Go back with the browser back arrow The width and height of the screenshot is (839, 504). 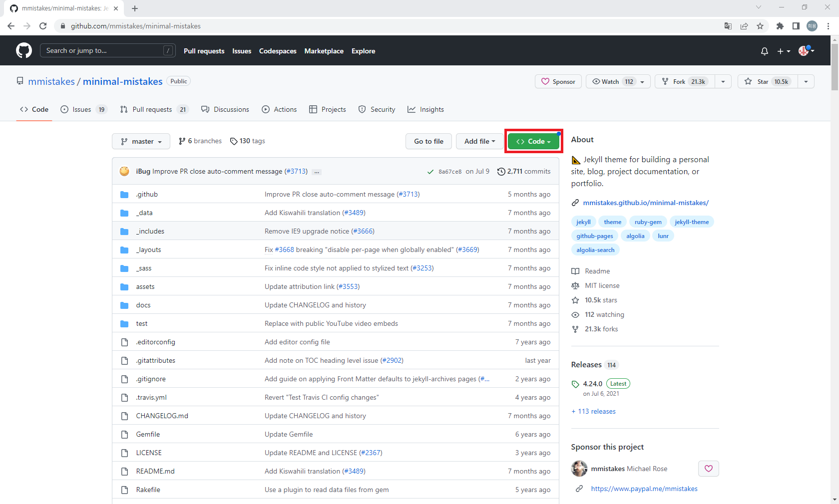11,26
